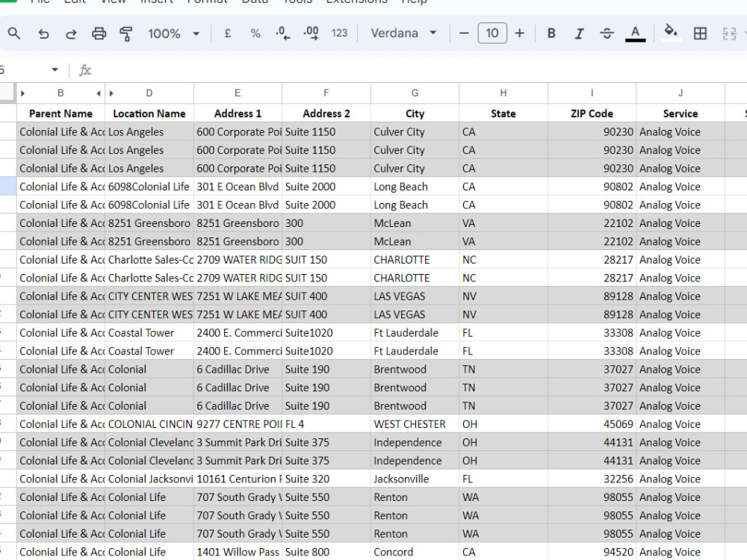The width and height of the screenshot is (747, 560).
Task: Click the Service header cell
Action: coord(681,113)
